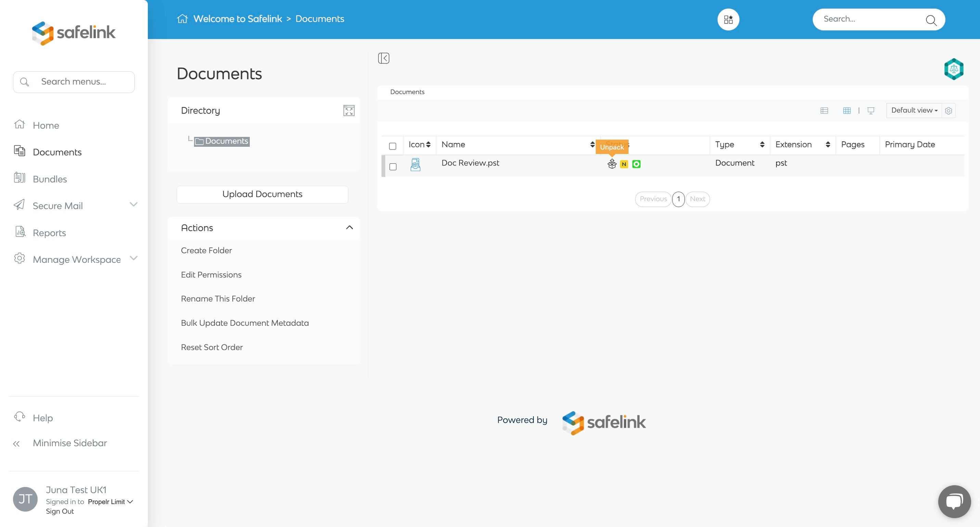Image resolution: width=980 pixels, height=527 pixels.
Task: Click the magnifier icon in top search
Action: 931,20
